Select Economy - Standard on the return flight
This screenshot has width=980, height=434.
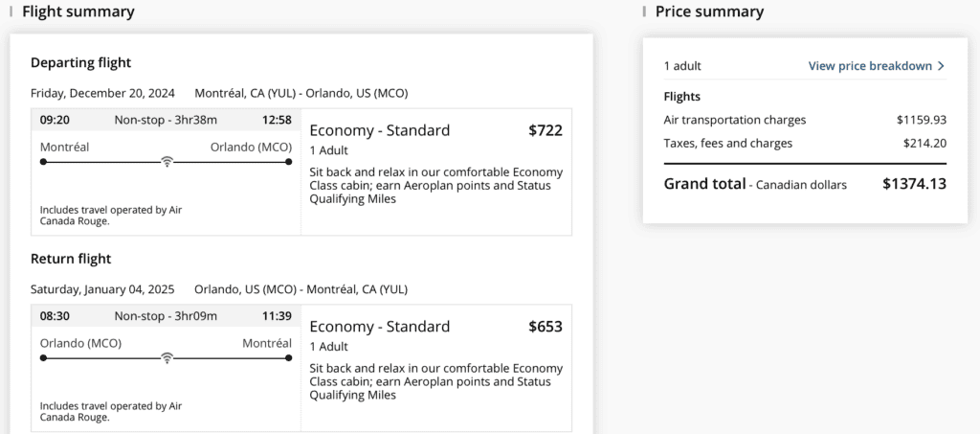point(380,327)
